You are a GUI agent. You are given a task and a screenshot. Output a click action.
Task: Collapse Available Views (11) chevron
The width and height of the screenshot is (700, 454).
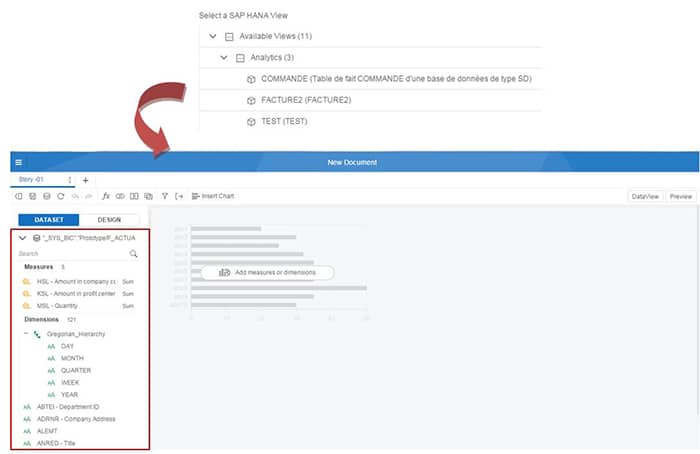(x=213, y=36)
